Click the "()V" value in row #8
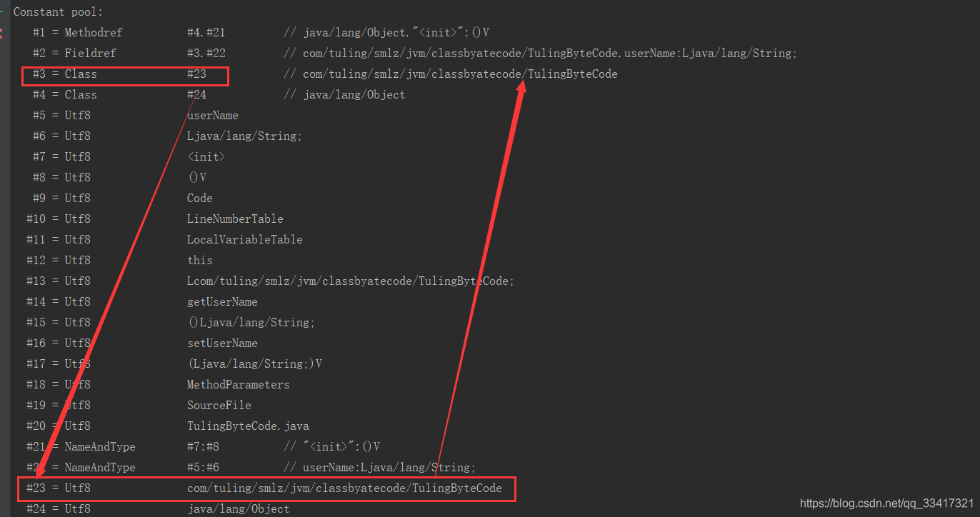Viewport: 980px width, 517px height. pos(197,178)
